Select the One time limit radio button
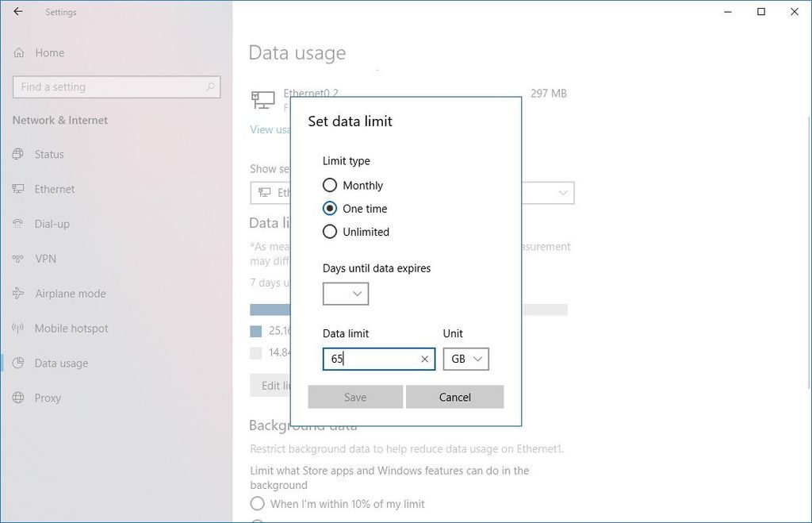 330,209
